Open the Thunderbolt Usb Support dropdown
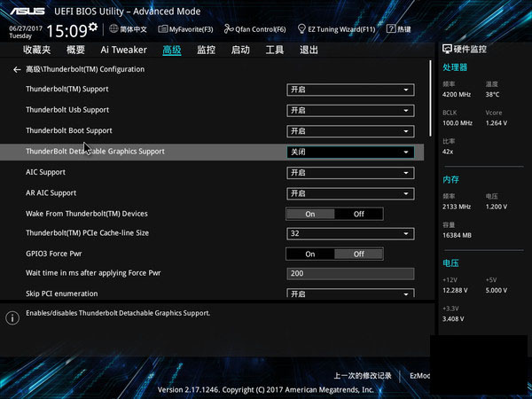Image resolution: width=532 pixels, height=399 pixels. [350, 111]
